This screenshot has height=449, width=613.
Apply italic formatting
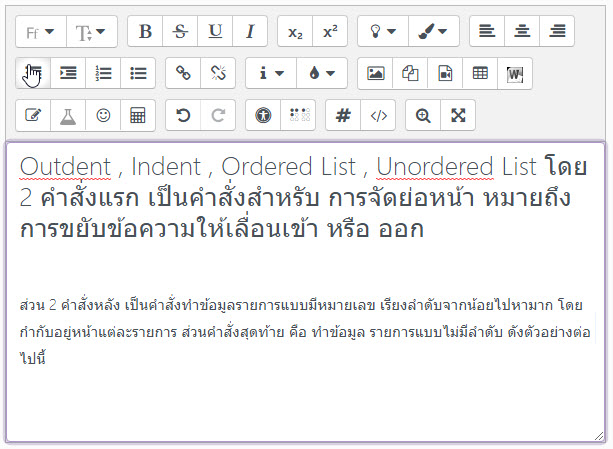point(250,31)
